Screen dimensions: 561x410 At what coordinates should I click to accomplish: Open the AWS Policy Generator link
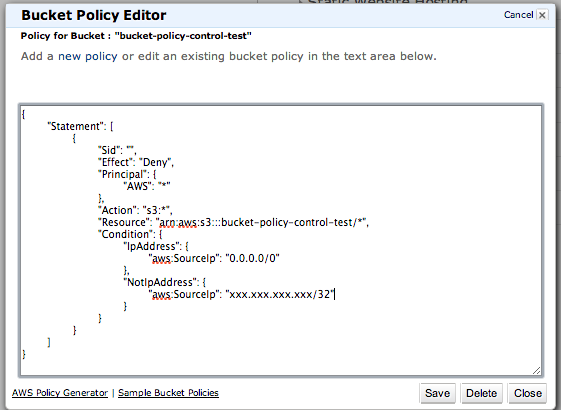coord(60,393)
